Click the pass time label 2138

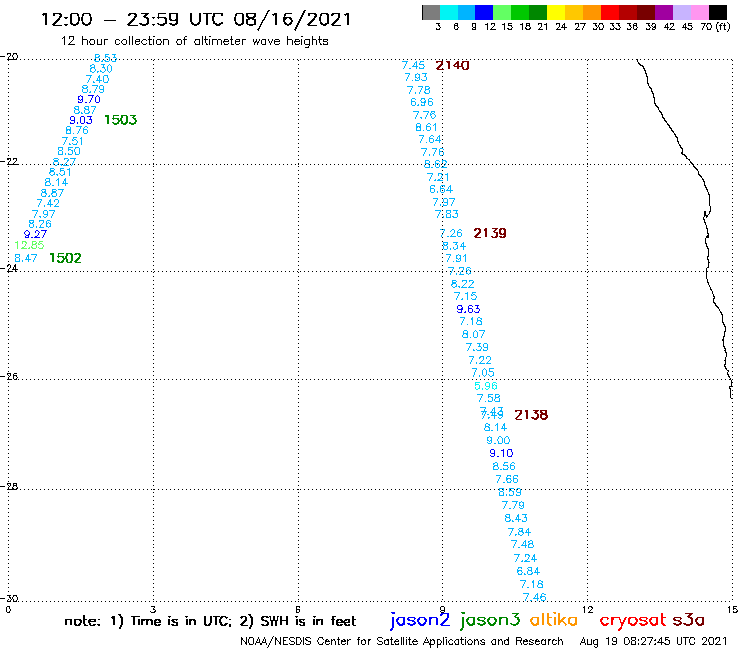tap(531, 415)
